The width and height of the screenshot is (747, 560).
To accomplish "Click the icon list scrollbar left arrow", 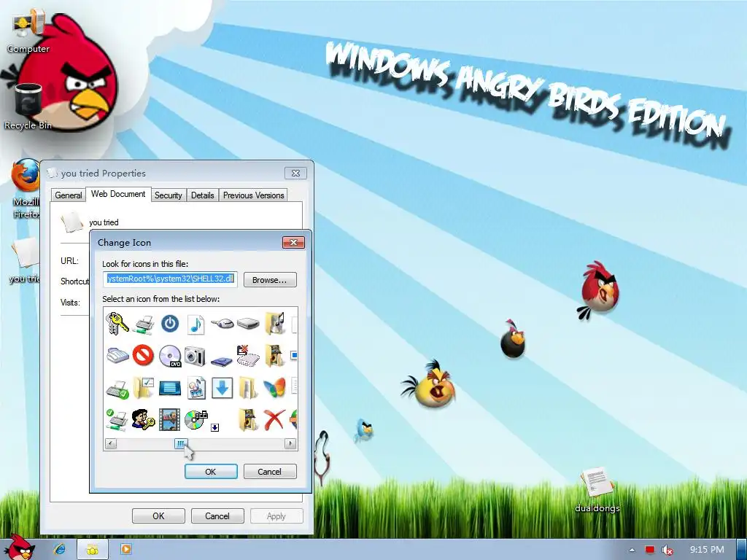I will pos(111,444).
